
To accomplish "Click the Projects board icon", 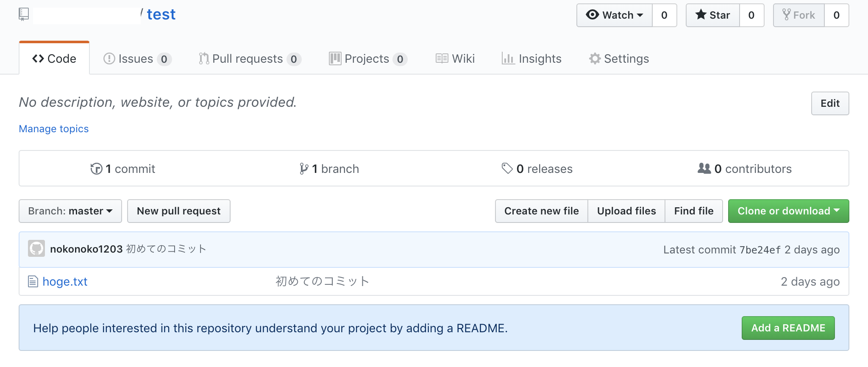I will (335, 58).
